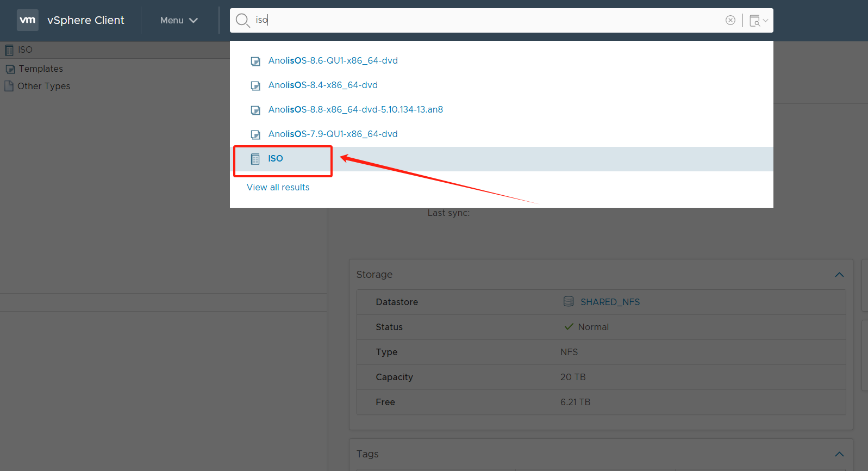Viewport: 868px width, 471px height.
Task: Click the Capacity value 20 TB
Action: (x=573, y=377)
